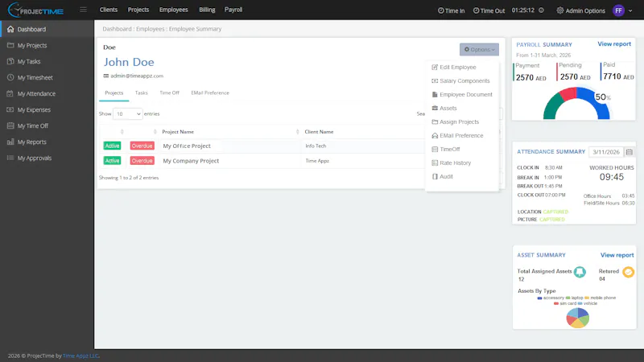Open Admin Options gear menu
Viewport: 644px width, 362px height.
[580, 10]
